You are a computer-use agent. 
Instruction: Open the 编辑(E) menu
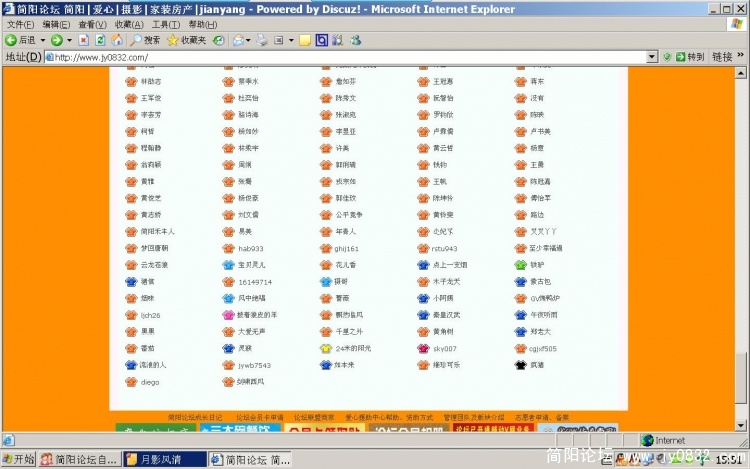[56, 24]
